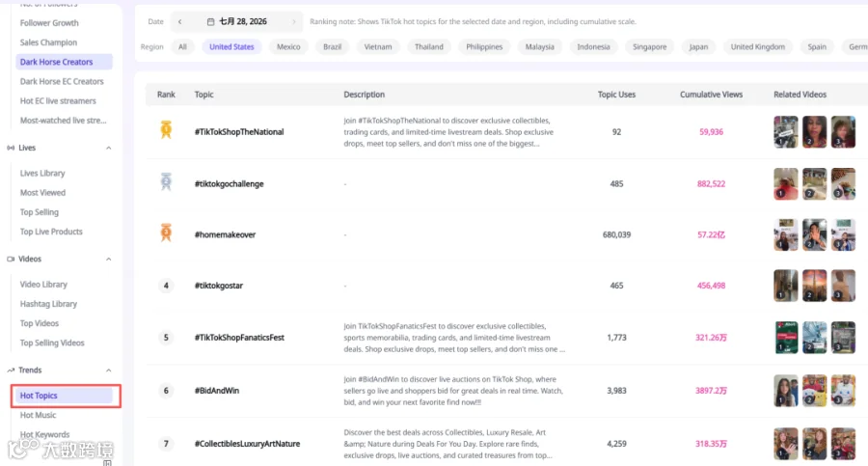
Task: Open second related video of #tiktokgochallenge
Action: click(814, 184)
